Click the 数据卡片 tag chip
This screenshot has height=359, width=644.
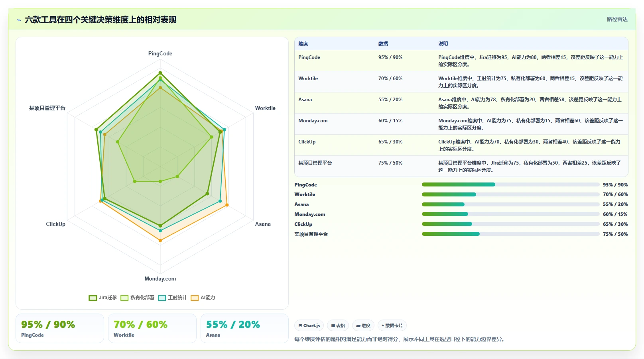point(392,326)
